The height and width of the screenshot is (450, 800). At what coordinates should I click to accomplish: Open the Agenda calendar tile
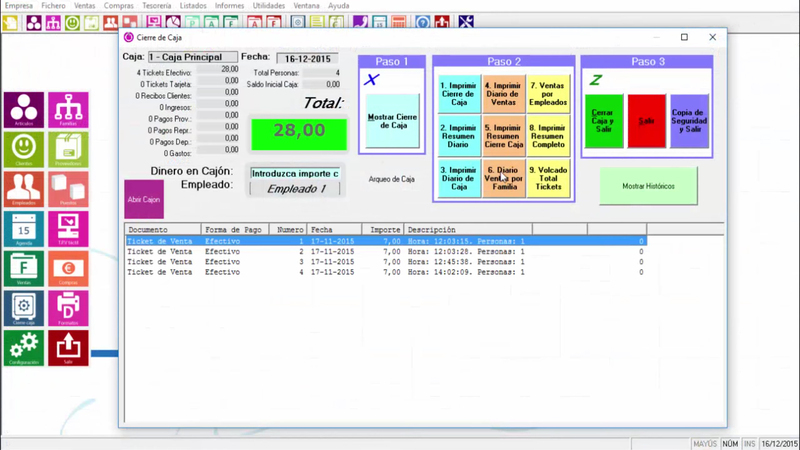tap(24, 229)
